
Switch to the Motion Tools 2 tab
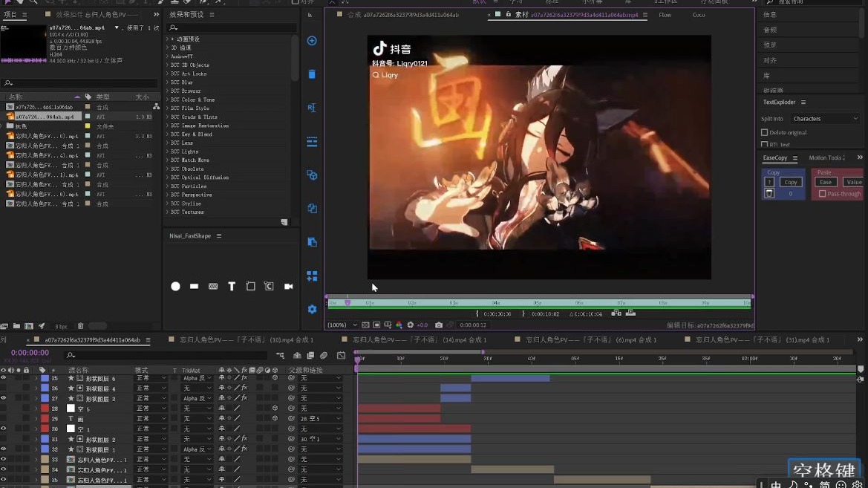click(x=826, y=158)
